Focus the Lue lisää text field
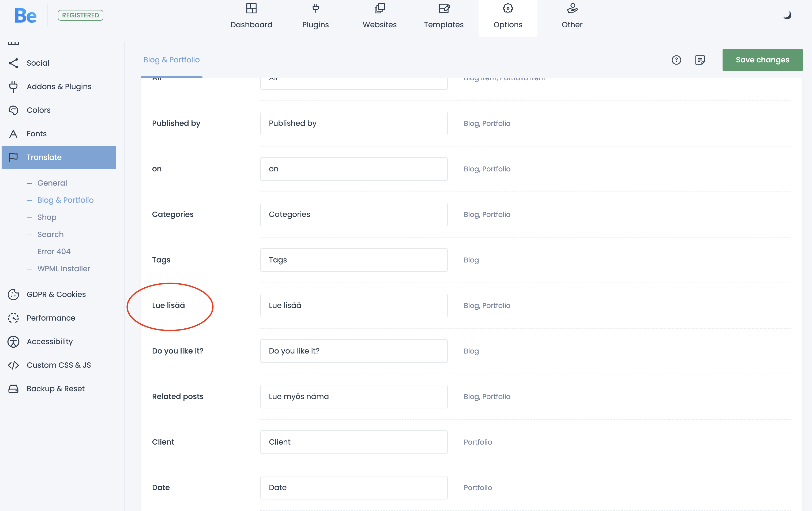This screenshot has width=812, height=511. (x=354, y=306)
